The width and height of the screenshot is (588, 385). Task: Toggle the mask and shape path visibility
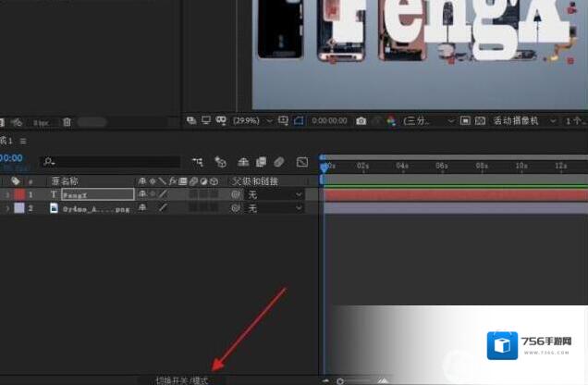tap(298, 121)
